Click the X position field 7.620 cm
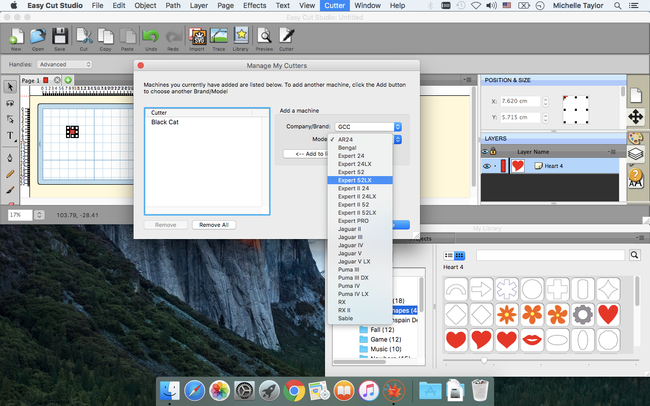The height and width of the screenshot is (406, 650). click(519, 101)
